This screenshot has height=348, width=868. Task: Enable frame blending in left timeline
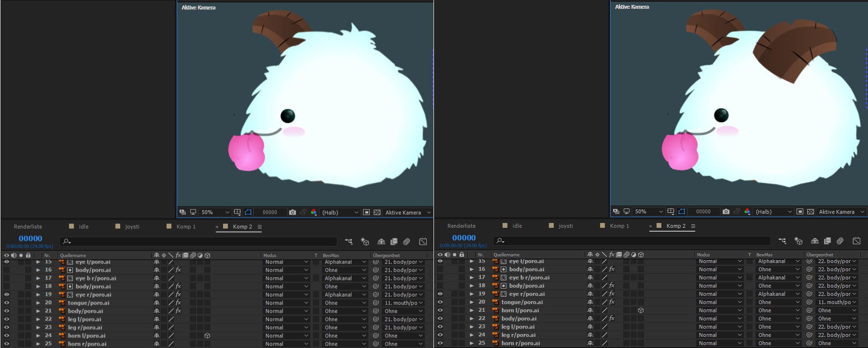coord(394,241)
